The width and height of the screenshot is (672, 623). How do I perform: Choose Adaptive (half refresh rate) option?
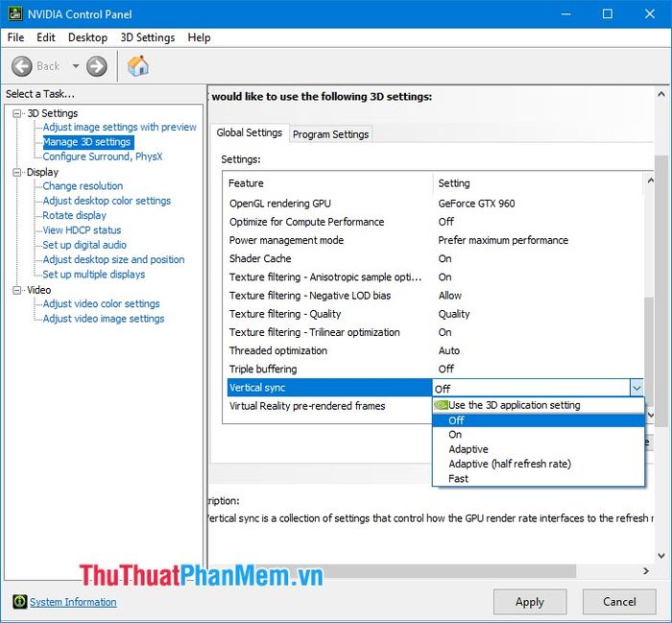pos(539,464)
